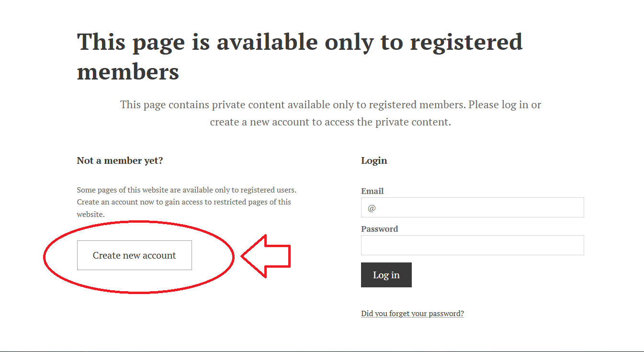Select the Login section heading
Screen dimensions: 644x352
(x=374, y=160)
